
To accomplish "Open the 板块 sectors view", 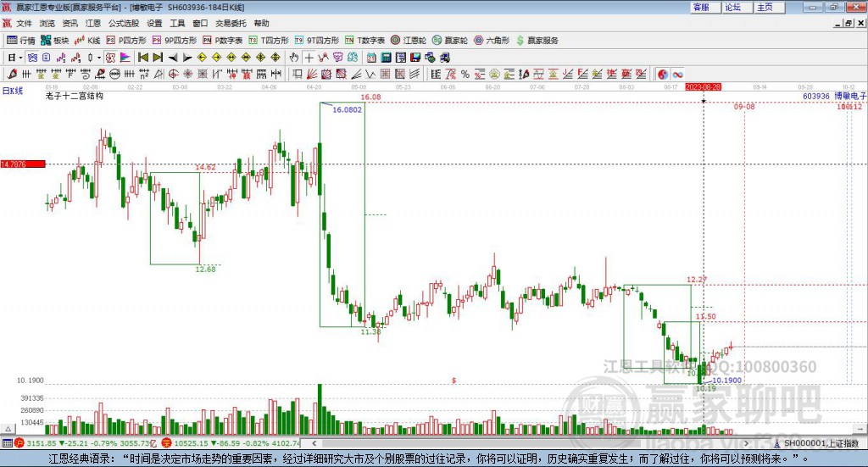I will 55,41.
